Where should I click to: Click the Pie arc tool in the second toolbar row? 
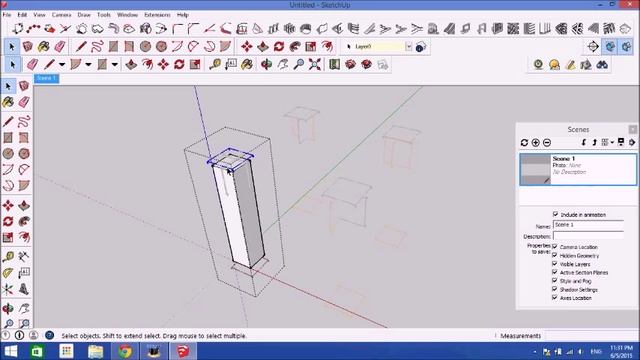pyautogui.click(x=225, y=47)
